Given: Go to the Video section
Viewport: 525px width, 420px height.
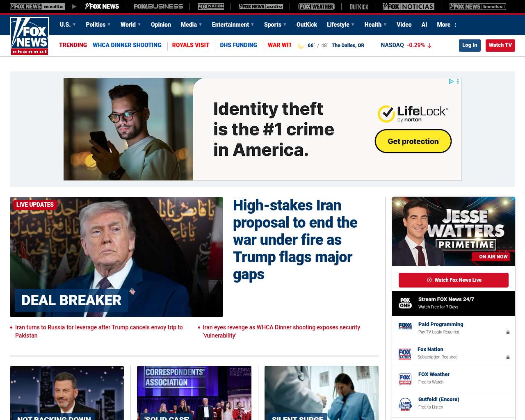Looking at the screenshot, I should 404,25.
